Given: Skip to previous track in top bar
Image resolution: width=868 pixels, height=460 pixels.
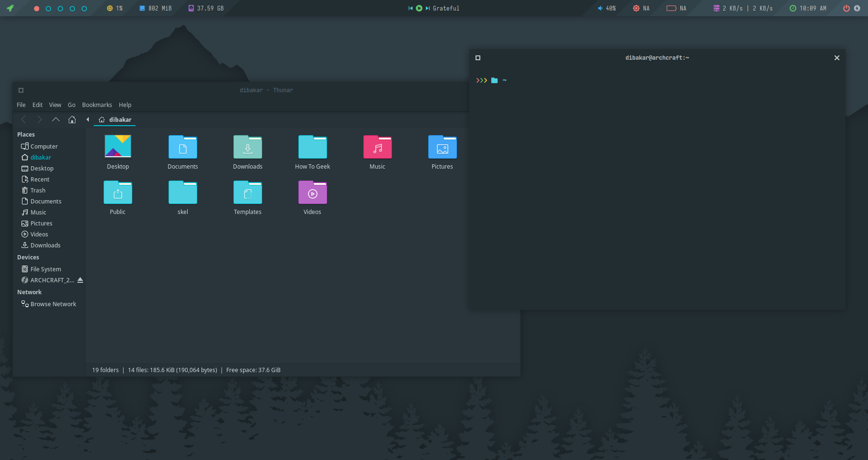Looking at the screenshot, I should pos(411,8).
